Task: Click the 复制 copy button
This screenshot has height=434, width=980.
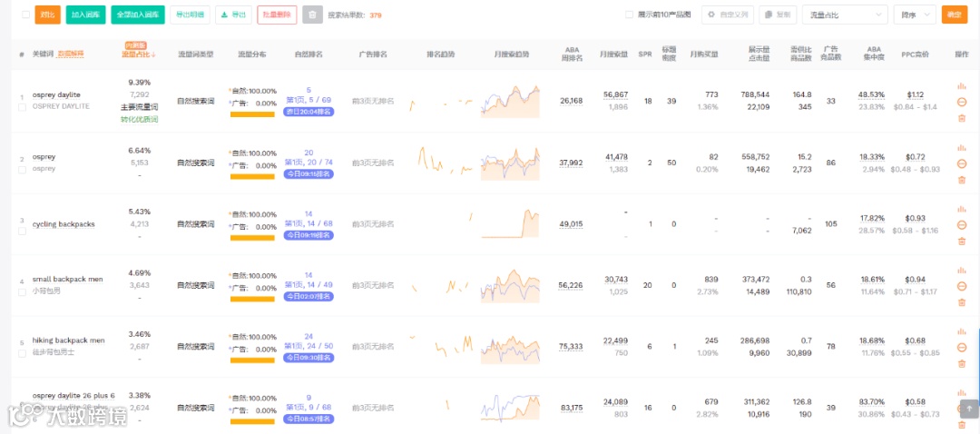Action: 778,15
